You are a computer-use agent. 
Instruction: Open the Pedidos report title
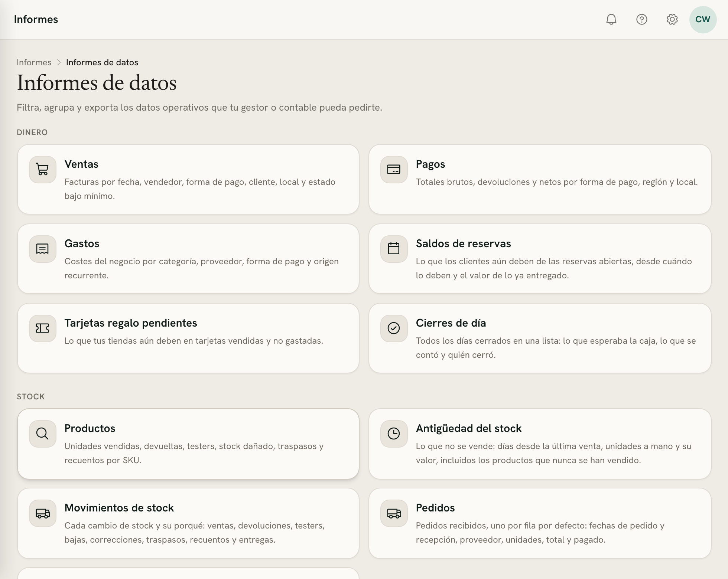[435, 508]
